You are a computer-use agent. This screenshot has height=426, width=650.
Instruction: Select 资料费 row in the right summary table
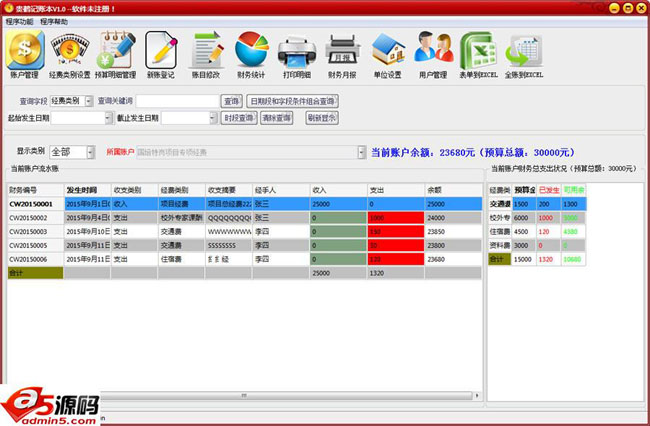point(537,245)
